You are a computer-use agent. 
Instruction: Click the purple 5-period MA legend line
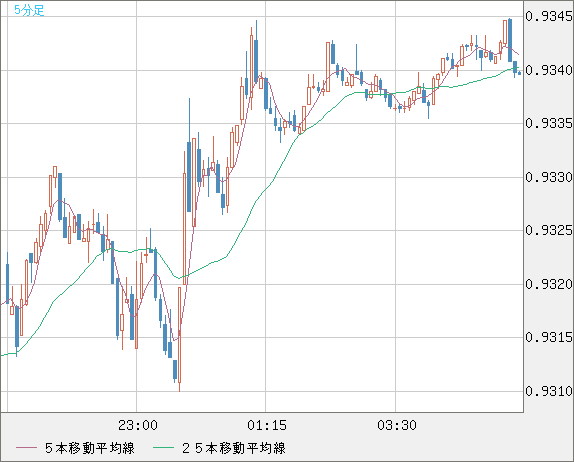26,448
